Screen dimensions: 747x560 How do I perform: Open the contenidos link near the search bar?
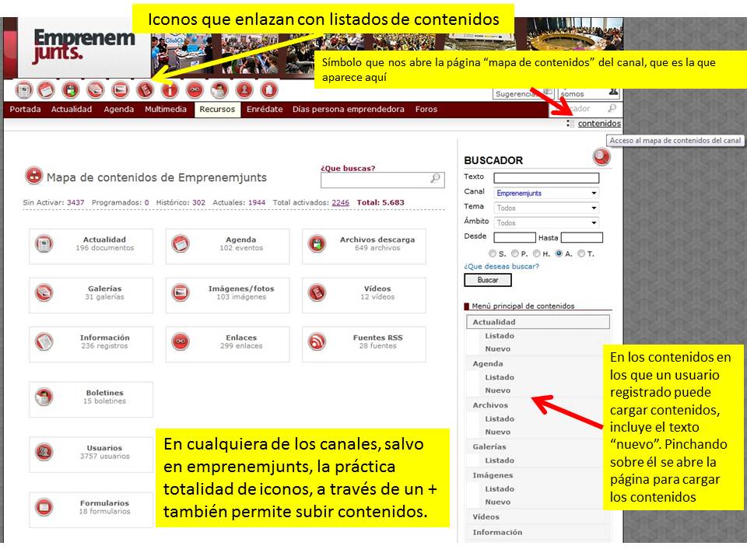click(x=600, y=123)
